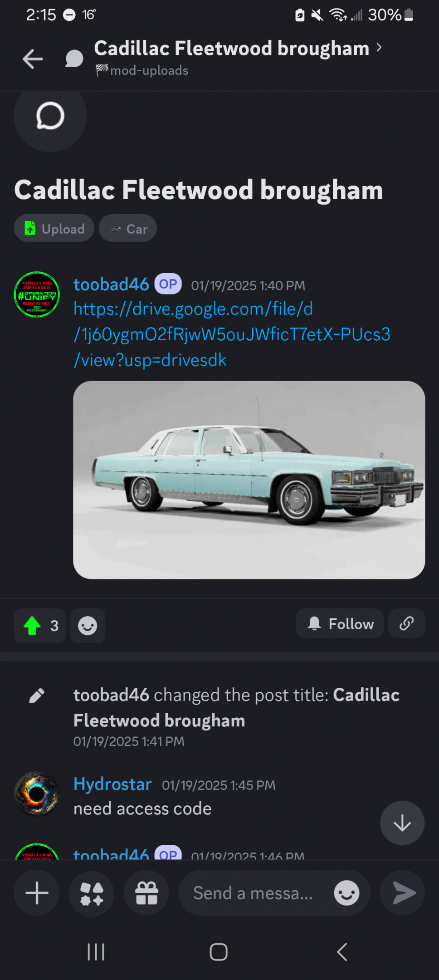Expand thread details via header chevron
The image size is (439, 980).
click(x=379, y=48)
